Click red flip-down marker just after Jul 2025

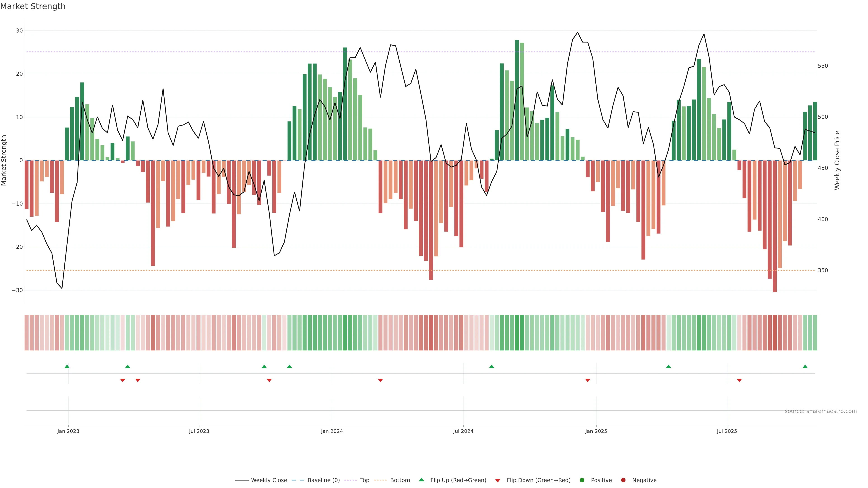pos(739,380)
